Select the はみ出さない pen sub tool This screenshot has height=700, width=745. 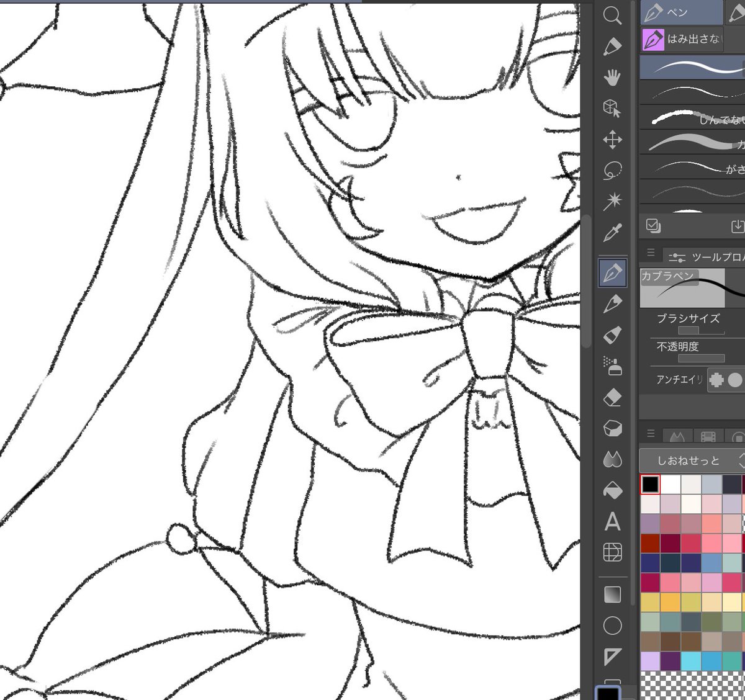point(682,40)
